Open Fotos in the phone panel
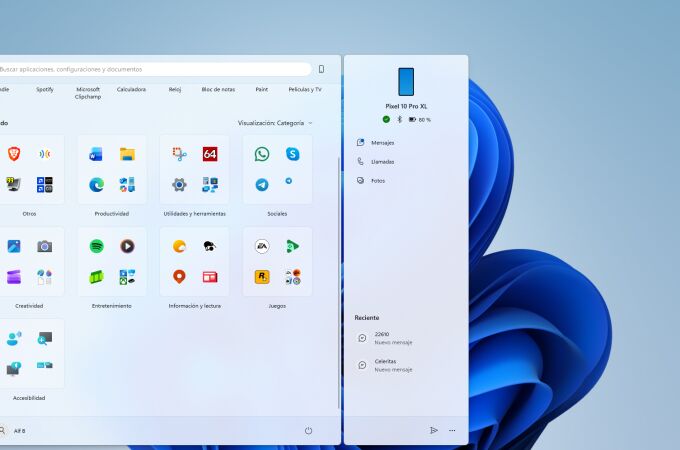The width and height of the screenshot is (680, 450). click(x=407, y=181)
